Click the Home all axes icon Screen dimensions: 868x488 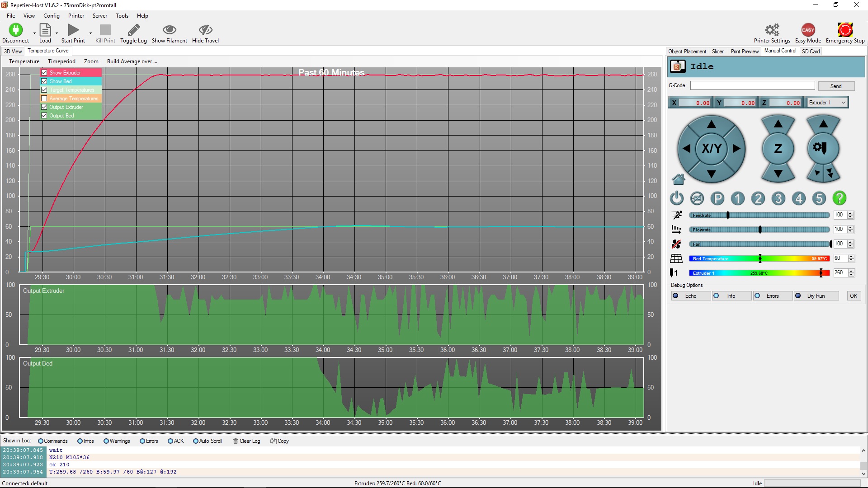click(678, 180)
